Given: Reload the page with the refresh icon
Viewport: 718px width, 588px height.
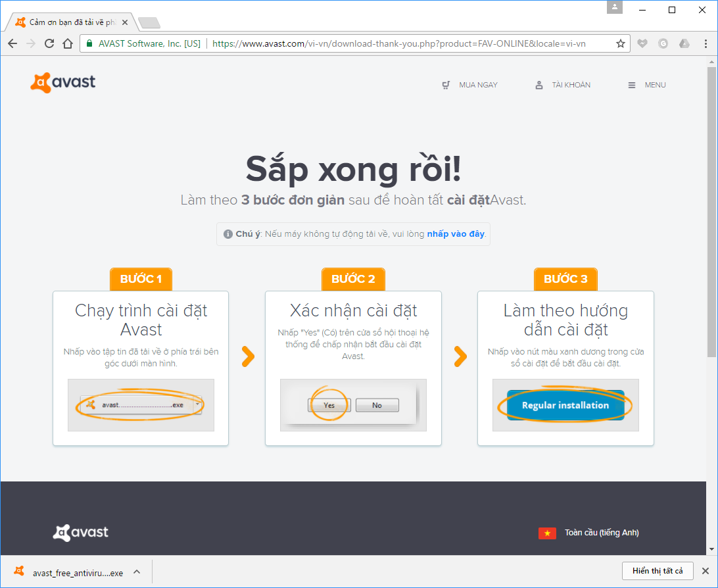Looking at the screenshot, I should tap(49, 43).
